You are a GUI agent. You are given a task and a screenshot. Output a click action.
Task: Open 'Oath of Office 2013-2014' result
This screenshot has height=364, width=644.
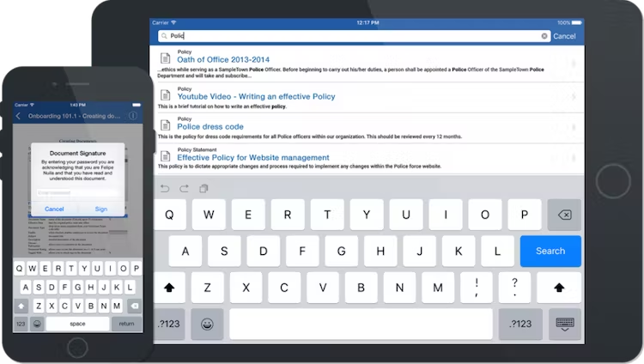(x=223, y=59)
